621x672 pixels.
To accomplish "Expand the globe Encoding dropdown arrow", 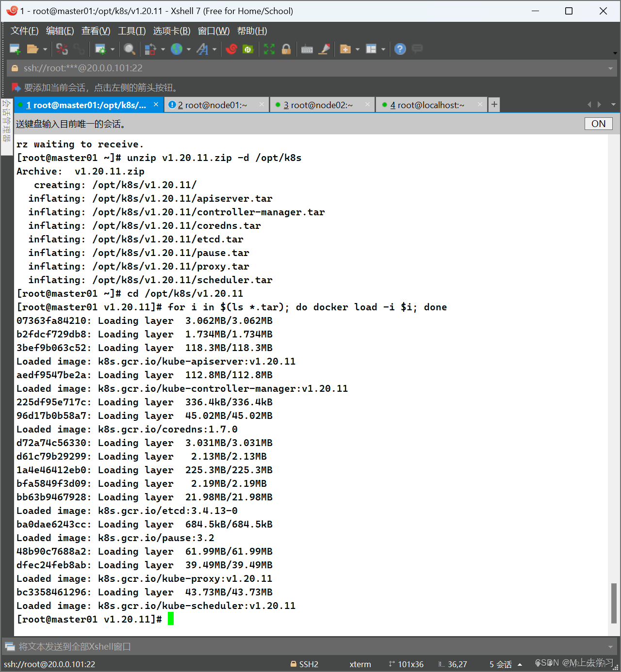I will 189,49.
